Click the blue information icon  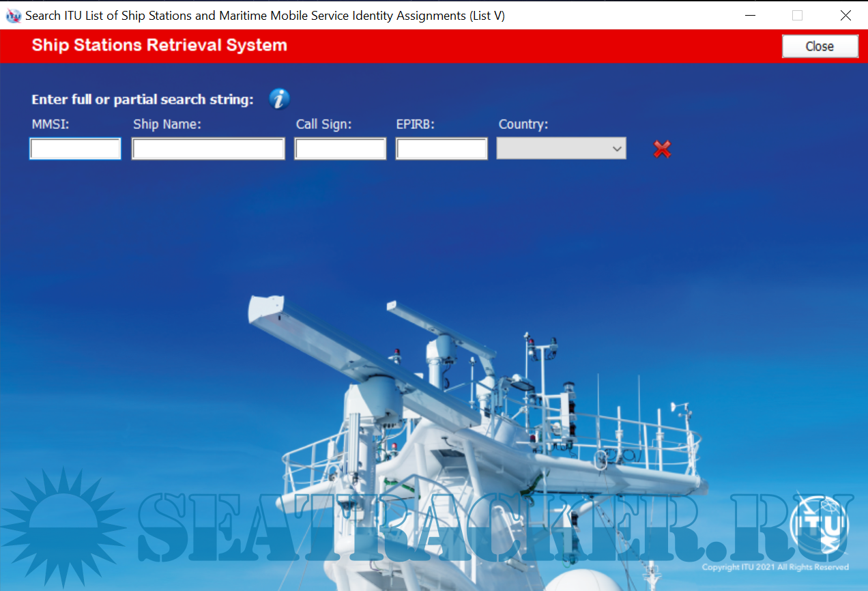click(279, 99)
